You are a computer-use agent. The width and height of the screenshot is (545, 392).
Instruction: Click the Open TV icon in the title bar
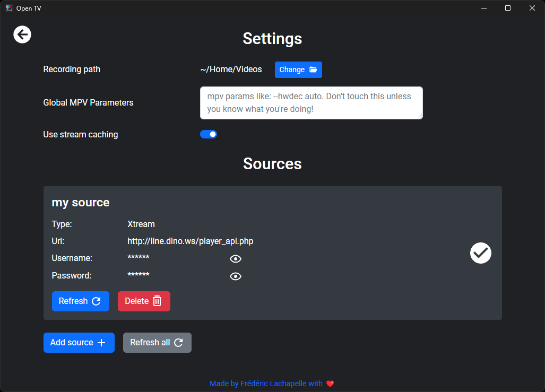tap(9, 8)
